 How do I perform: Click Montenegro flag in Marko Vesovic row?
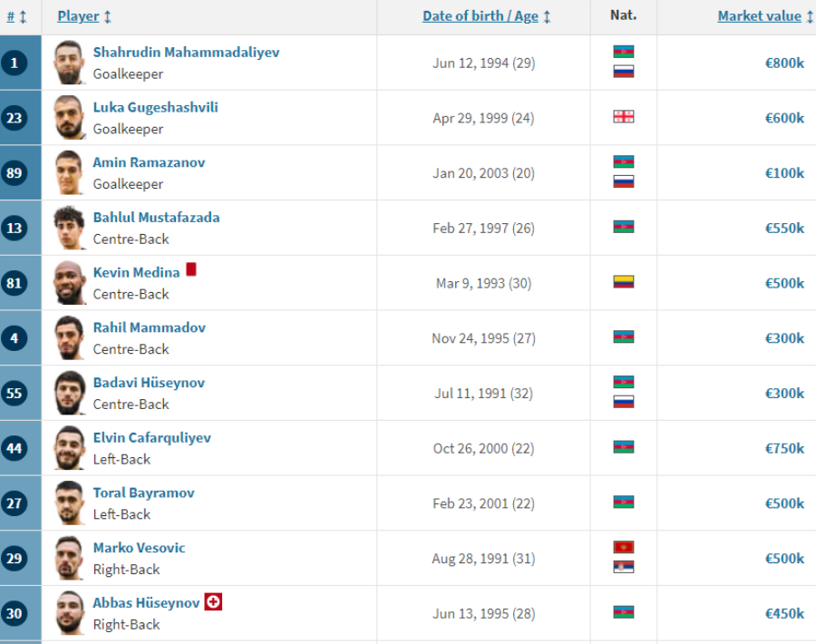point(623,547)
